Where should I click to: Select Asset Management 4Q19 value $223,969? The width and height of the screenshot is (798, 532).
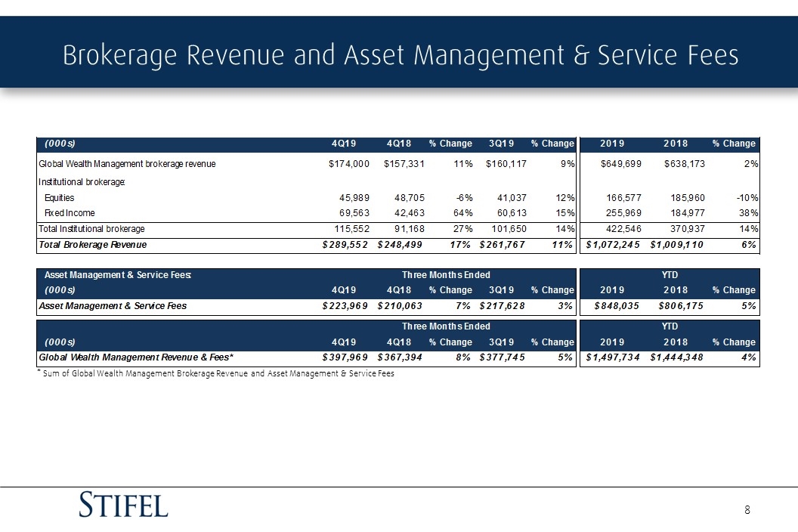pyautogui.click(x=345, y=306)
